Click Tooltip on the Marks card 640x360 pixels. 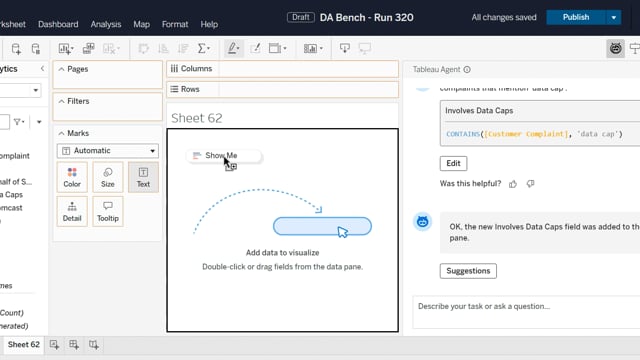click(x=108, y=211)
